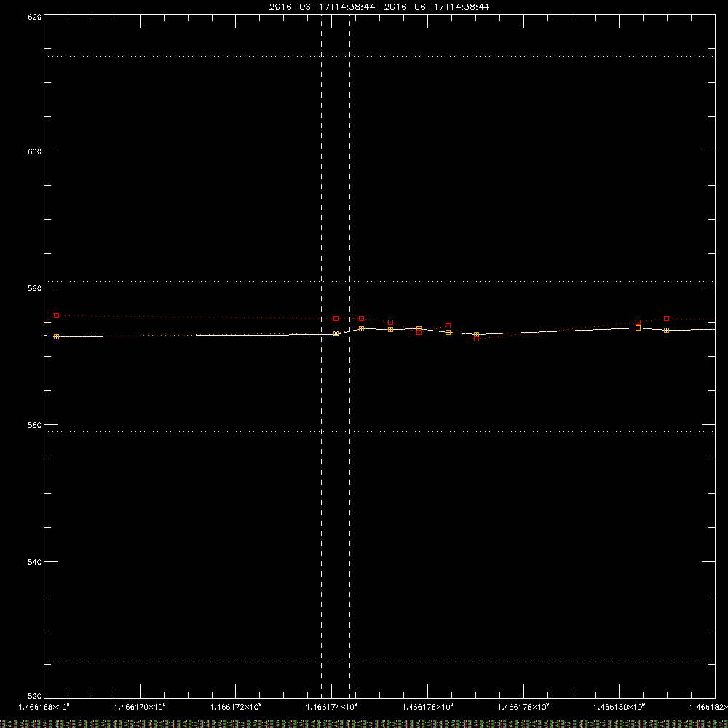Select x-axis label 1.466174×10⁹
Image resolution: width=728 pixels, height=728 pixels.
pos(332,707)
